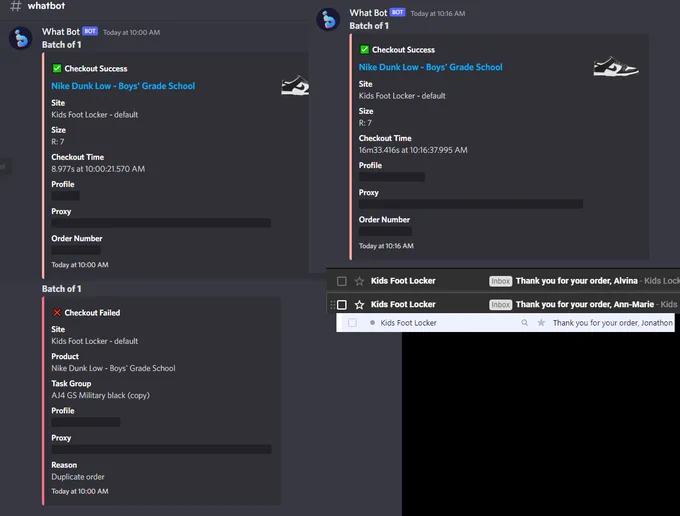Click redacted Order Number in 10:00 AM embed
The image size is (680, 516).
coord(76,250)
